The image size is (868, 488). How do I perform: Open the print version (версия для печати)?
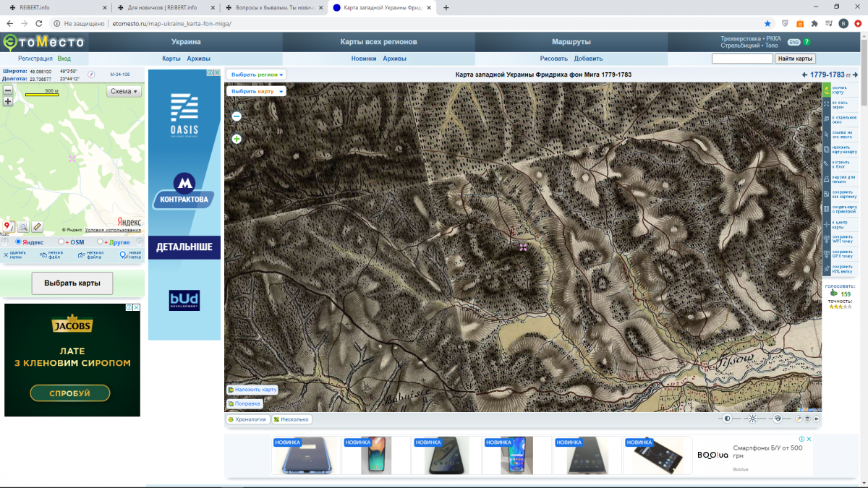[x=827, y=179]
